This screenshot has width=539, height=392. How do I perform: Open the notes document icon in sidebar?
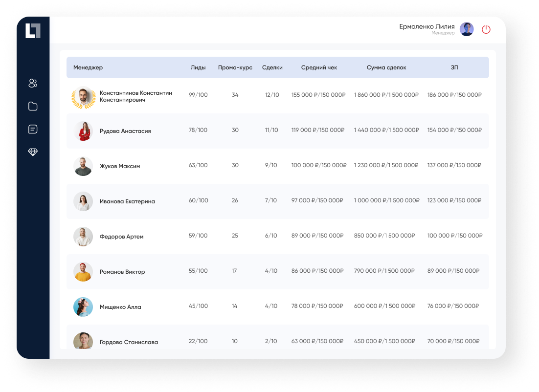(33, 129)
